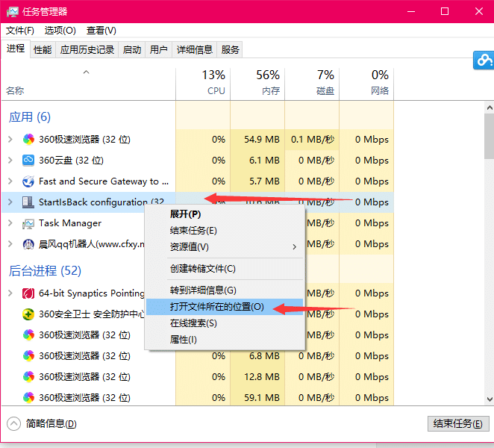494x448 pixels.
Task: Sort by the 名称 column header
Action: [x=88, y=83]
